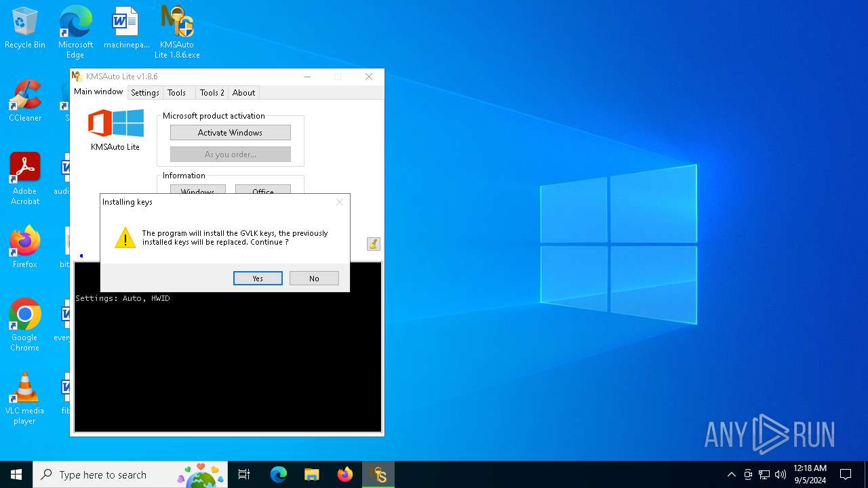Click the warning triangle icon in dialog
The image size is (868, 488).
pos(125,237)
